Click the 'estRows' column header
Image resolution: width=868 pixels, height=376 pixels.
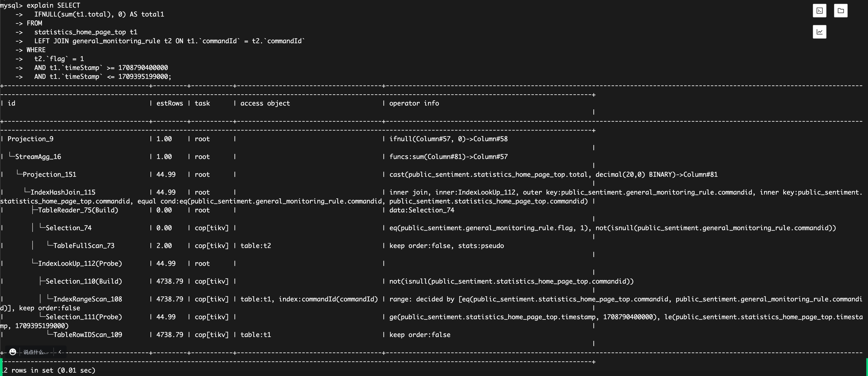pyautogui.click(x=169, y=103)
